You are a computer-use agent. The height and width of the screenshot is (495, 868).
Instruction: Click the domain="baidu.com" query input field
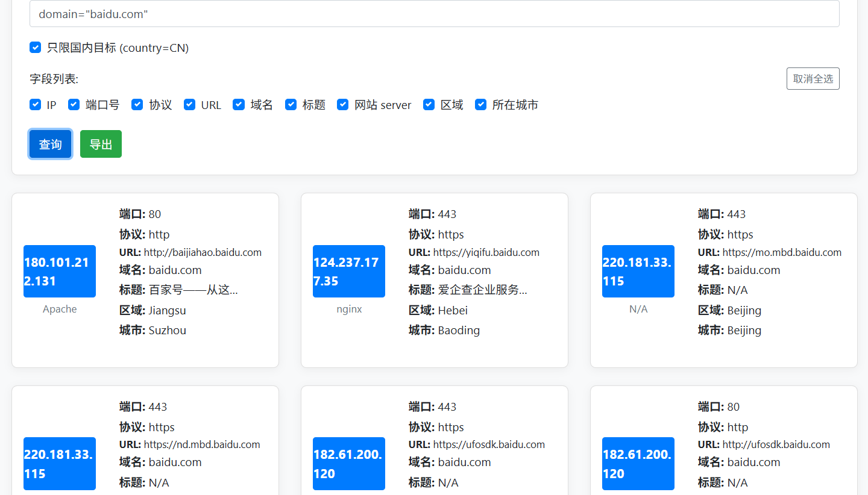point(434,13)
